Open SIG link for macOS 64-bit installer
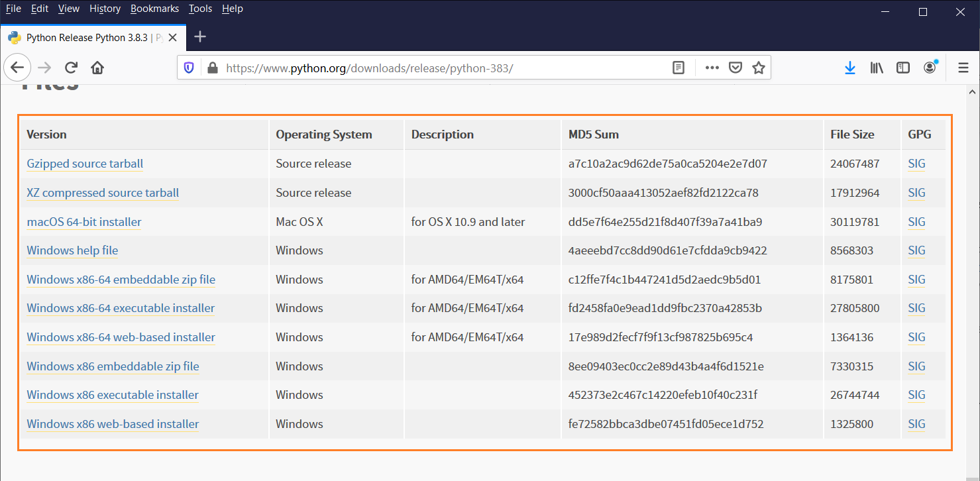This screenshot has height=481, width=980. coord(916,222)
